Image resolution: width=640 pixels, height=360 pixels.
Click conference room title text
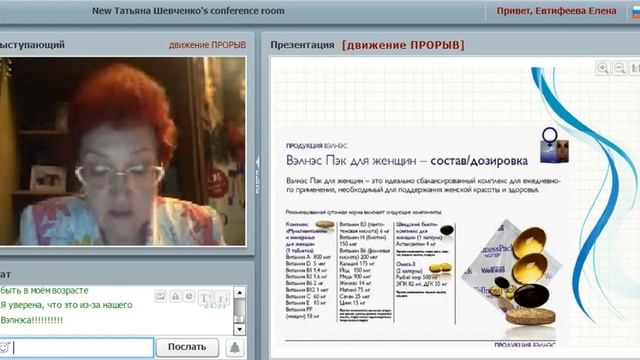[188, 11]
